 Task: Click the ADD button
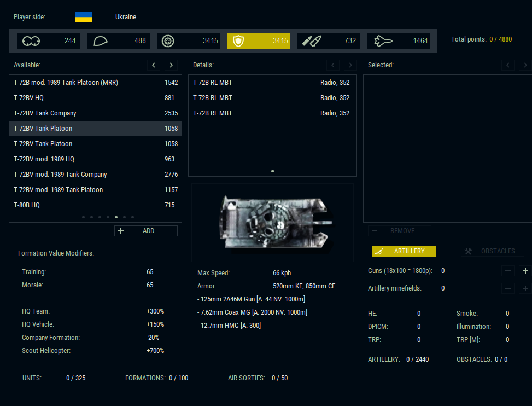pyautogui.click(x=146, y=231)
